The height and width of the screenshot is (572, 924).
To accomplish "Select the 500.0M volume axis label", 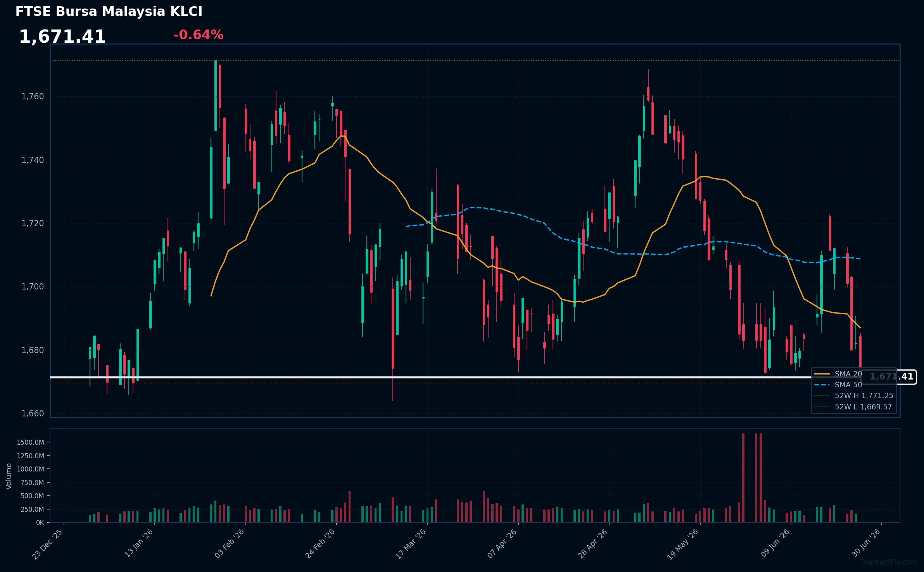I will tap(32, 496).
